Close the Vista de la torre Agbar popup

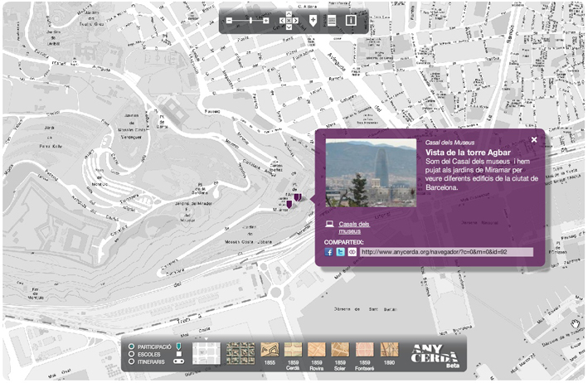(x=534, y=139)
